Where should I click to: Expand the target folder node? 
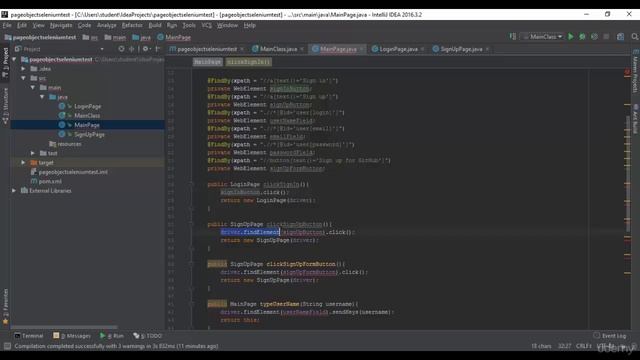point(24,162)
